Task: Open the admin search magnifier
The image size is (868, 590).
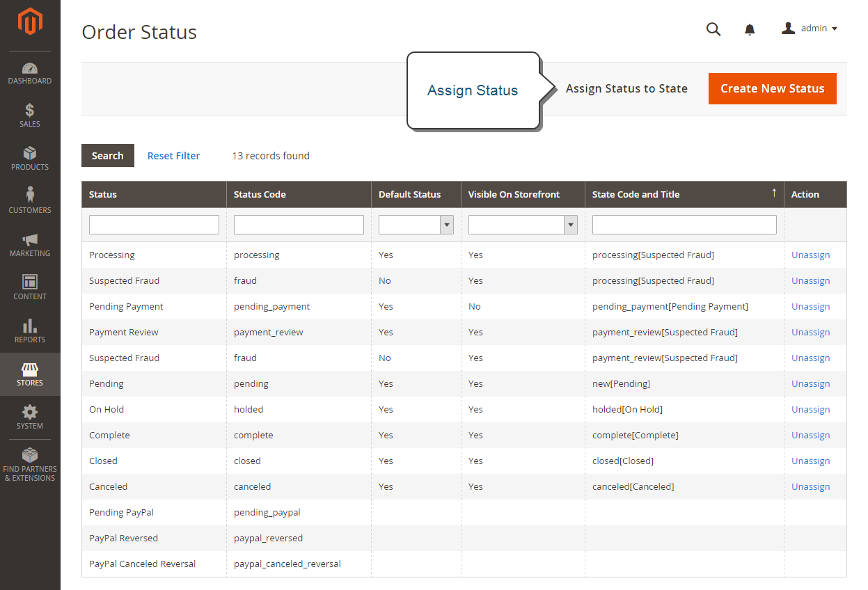Action: click(x=713, y=29)
